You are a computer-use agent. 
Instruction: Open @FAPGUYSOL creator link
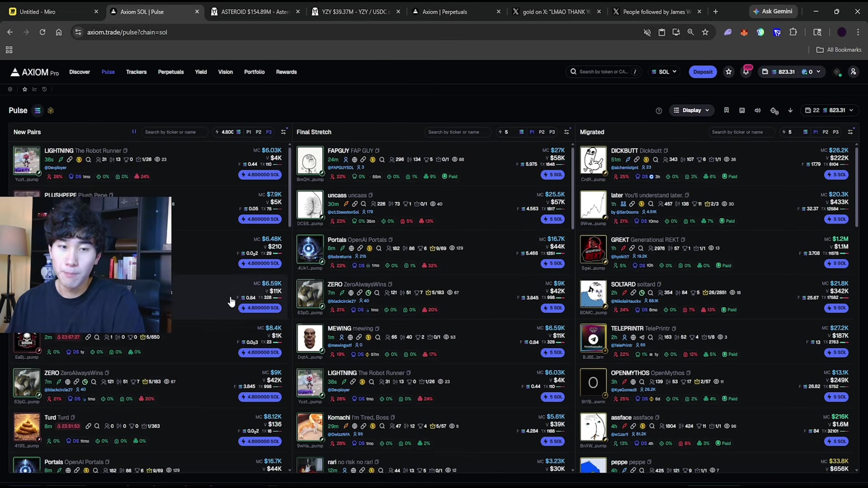pos(340,168)
